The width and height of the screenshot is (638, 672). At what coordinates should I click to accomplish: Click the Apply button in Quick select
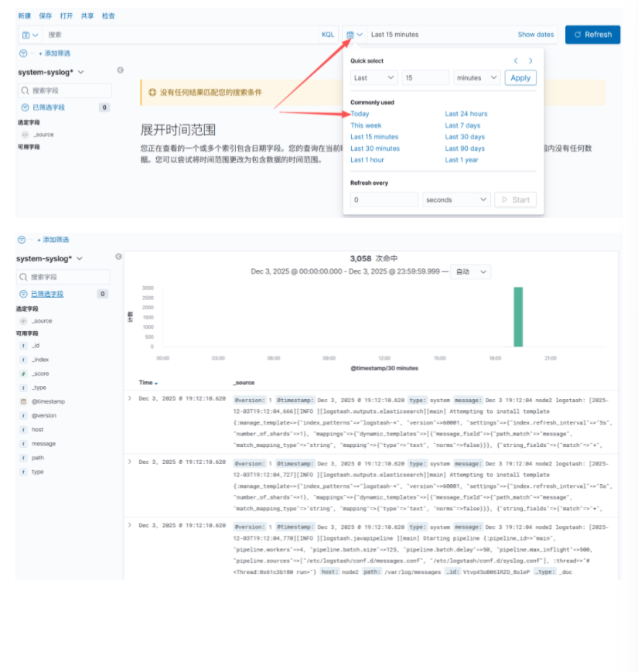point(520,78)
